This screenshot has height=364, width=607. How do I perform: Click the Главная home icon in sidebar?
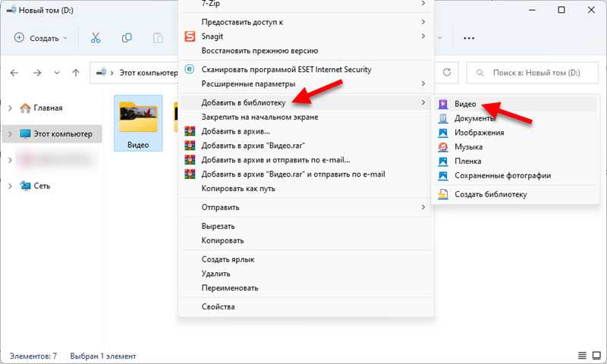(25, 108)
